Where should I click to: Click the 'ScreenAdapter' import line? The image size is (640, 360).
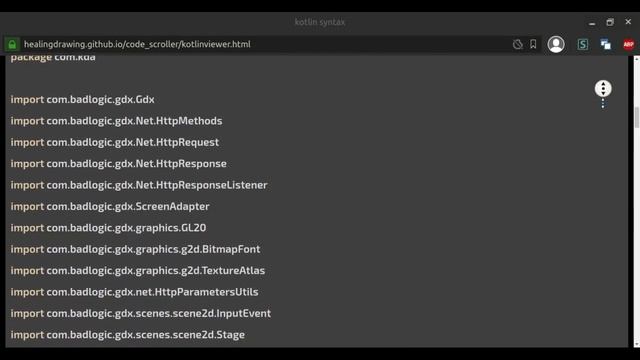click(x=110, y=206)
